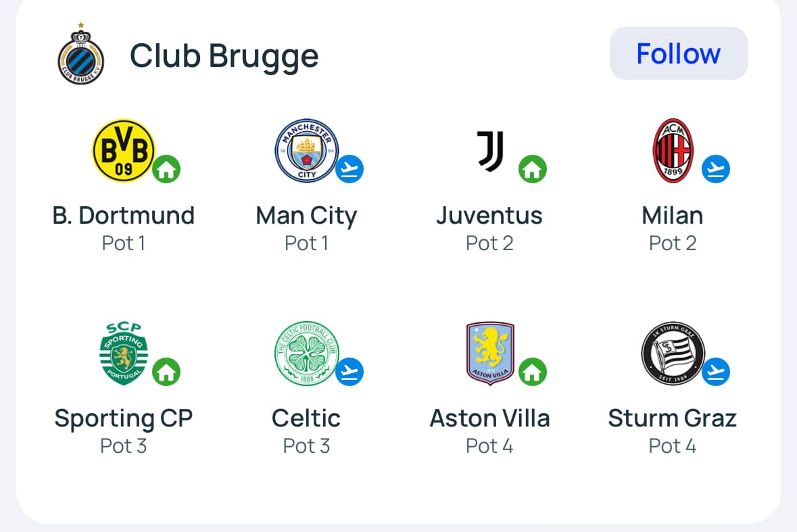This screenshot has width=797, height=532.
Task: Select the Sporting CP team name
Action: [124, 418]
